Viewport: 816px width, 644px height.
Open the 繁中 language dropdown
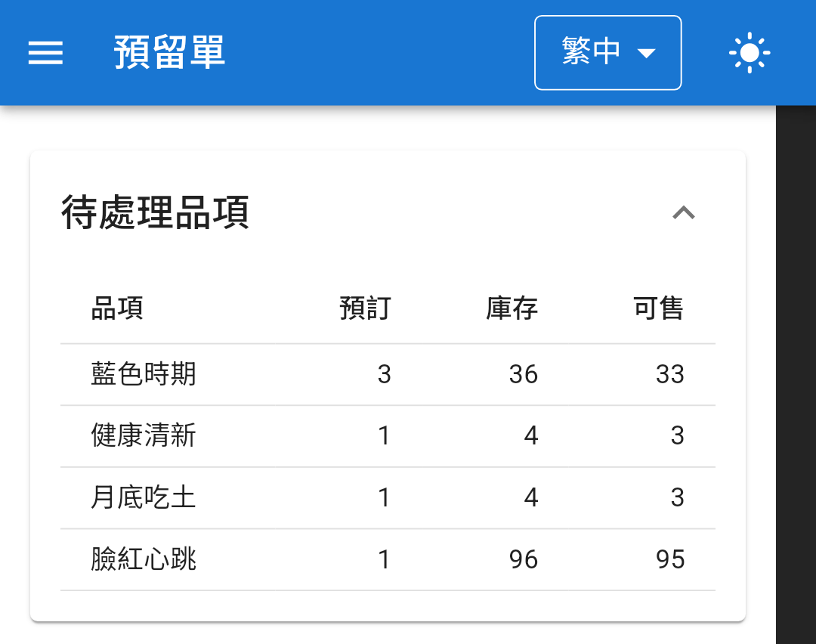tap(607, 53)
